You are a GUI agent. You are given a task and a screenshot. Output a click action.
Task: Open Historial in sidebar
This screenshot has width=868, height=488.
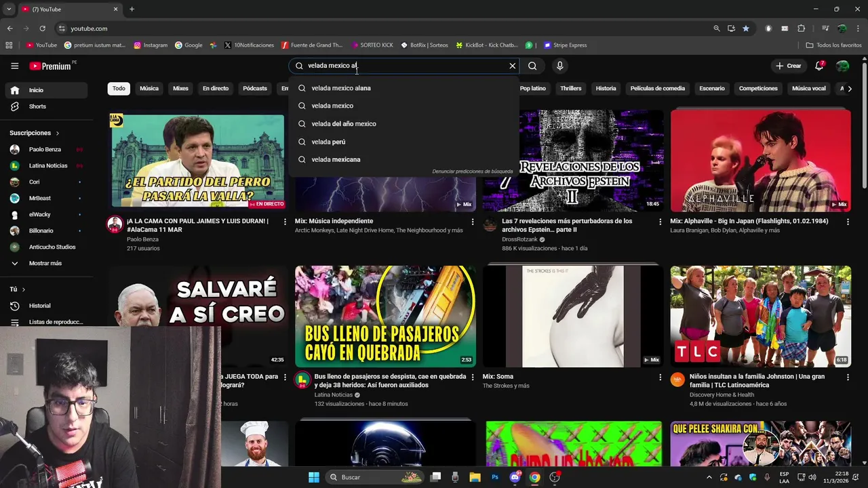47,306
